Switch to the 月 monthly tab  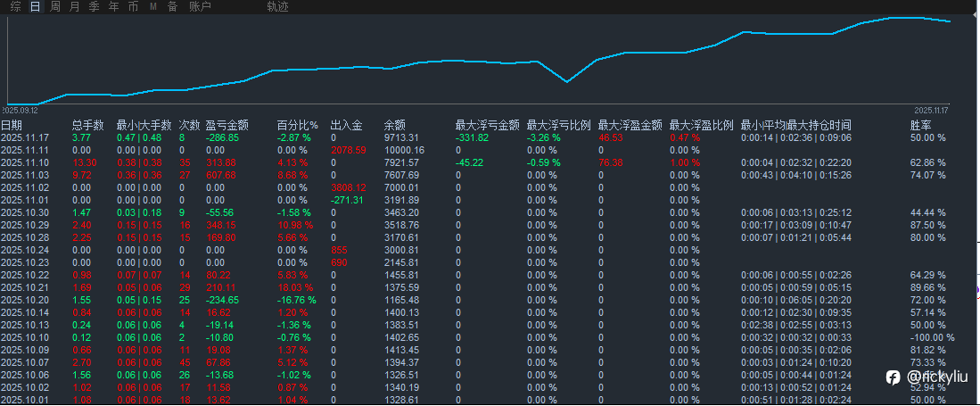(x=74, y=7)
